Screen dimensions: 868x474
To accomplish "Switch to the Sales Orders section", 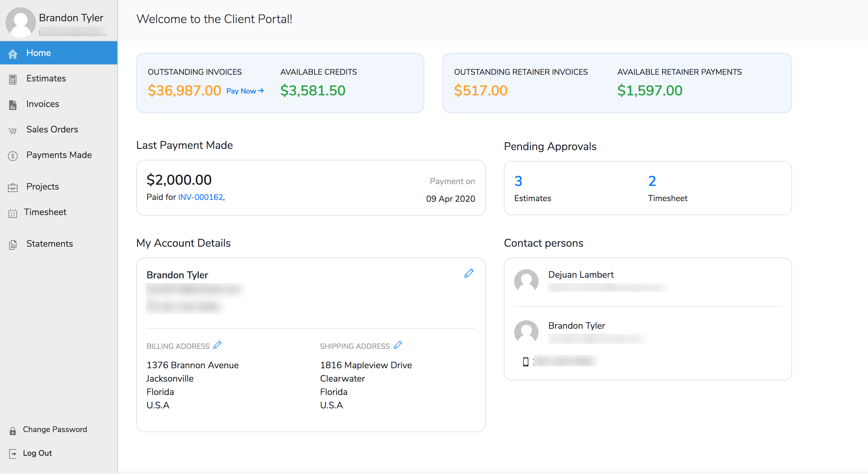I will coord(52,129).
